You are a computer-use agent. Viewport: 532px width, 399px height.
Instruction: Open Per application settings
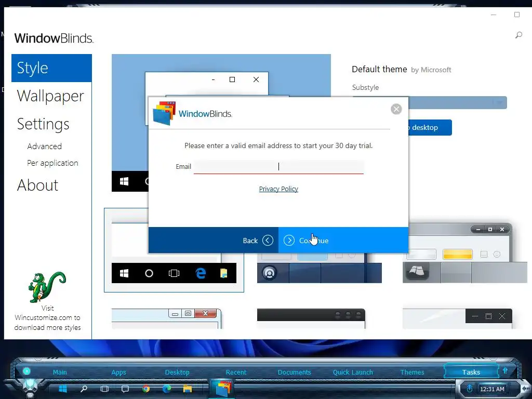point(52,163)
